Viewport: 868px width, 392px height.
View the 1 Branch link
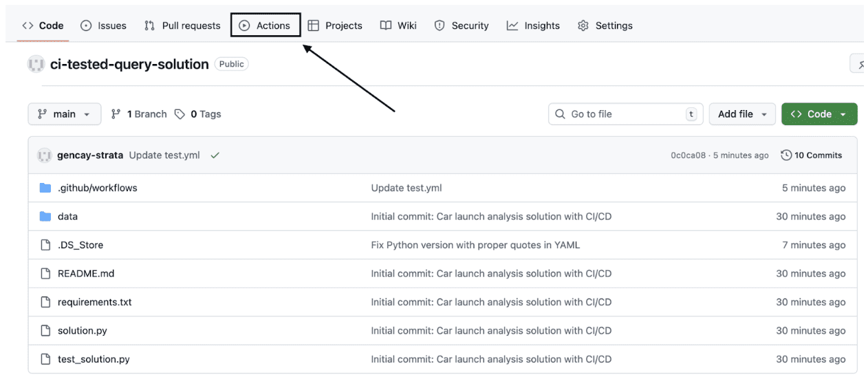(139, 114)
